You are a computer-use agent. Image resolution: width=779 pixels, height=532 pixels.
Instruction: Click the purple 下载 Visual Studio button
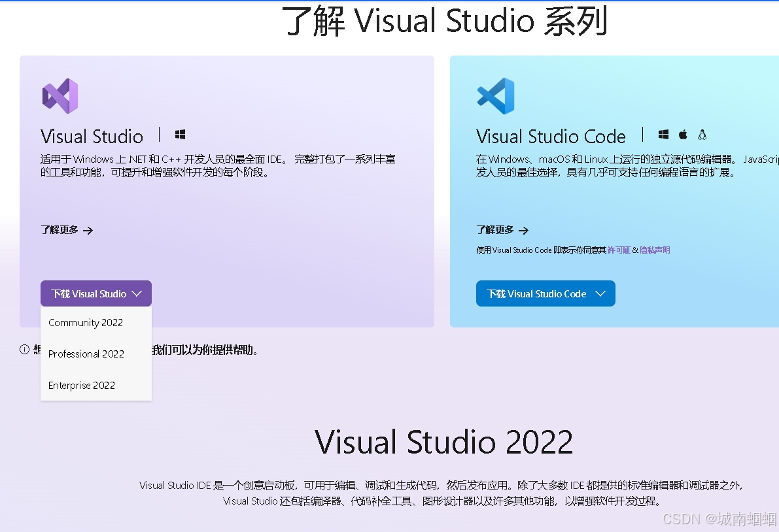pyautogui.click(x=87, y=293)
